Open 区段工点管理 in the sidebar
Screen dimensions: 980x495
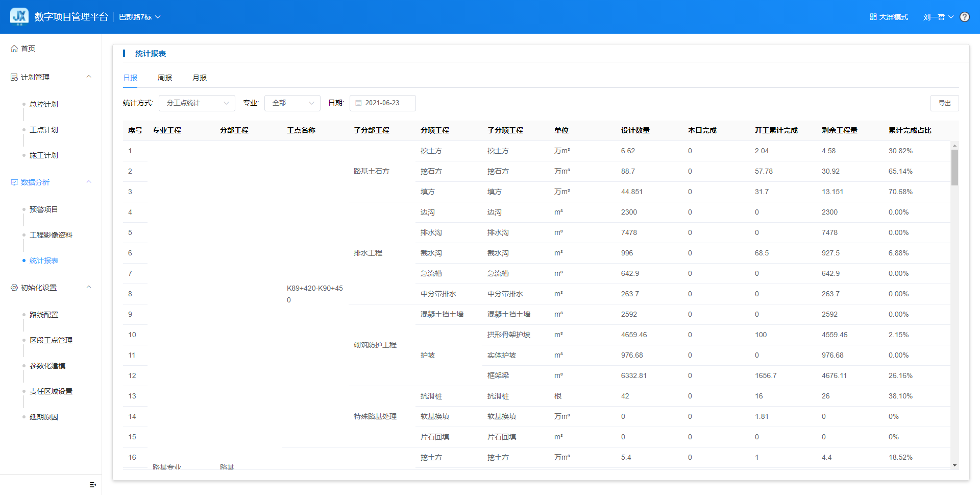[51, 340]
